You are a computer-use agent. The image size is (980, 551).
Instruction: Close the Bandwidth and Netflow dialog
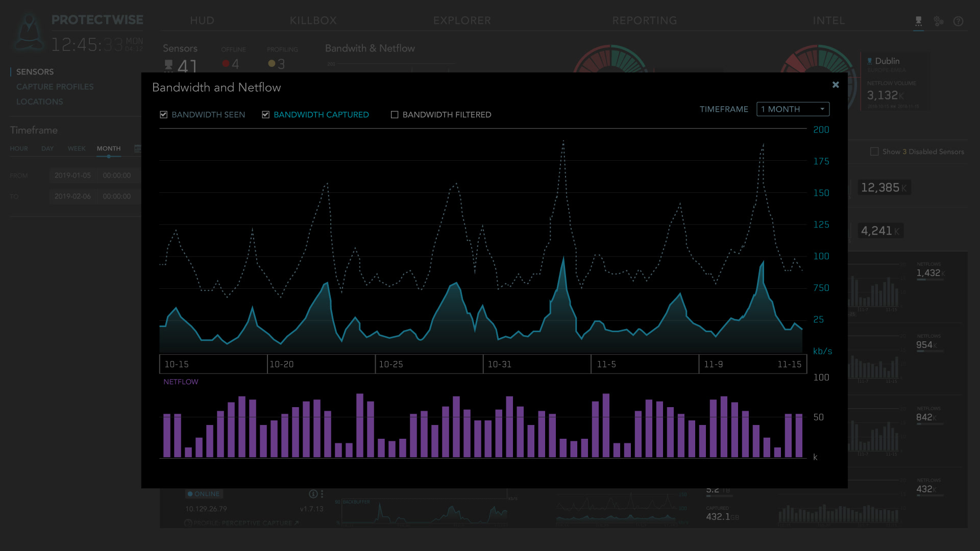(836, 85)
